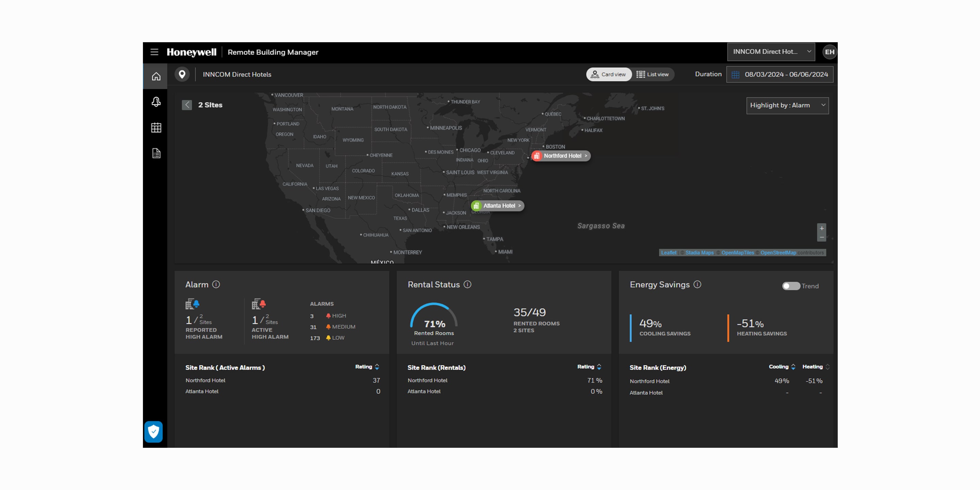Open the Stadia Maps attribution link

[x=699, y=252]
